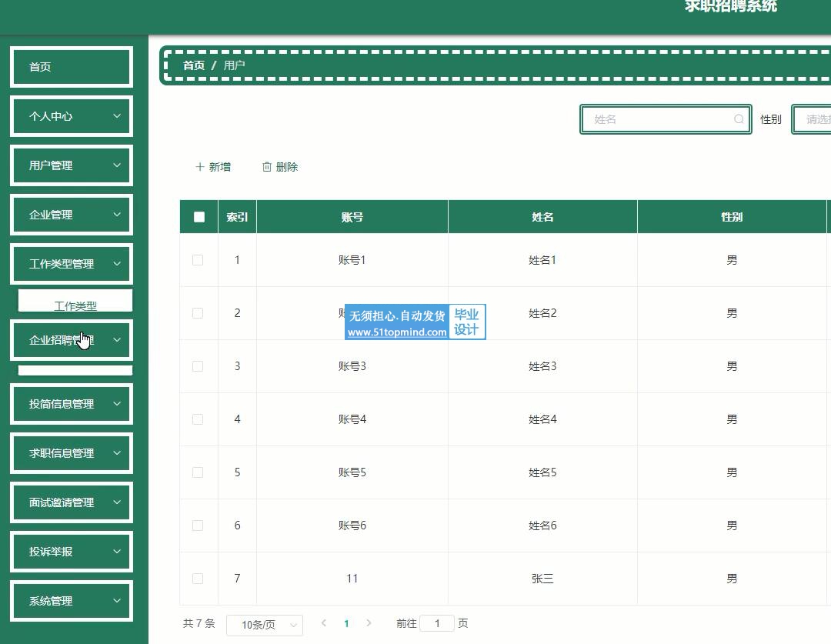Expand the 投简信息管理 menu chevron

(x=117, y=403)
